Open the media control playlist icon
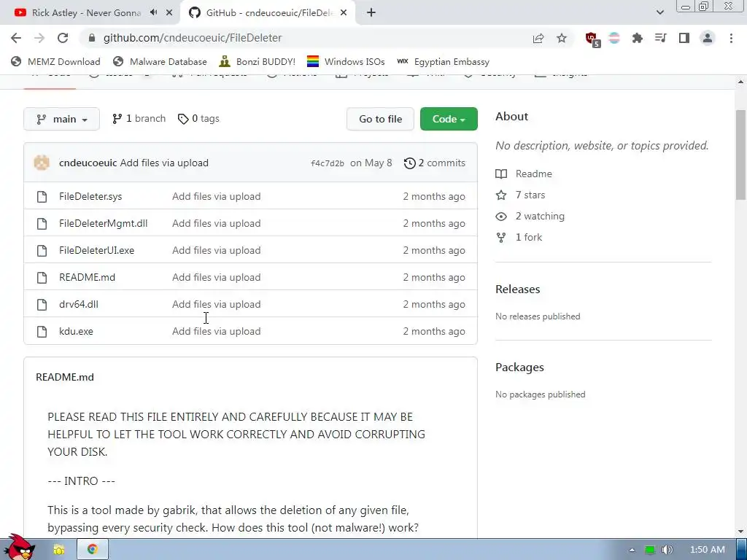The image size is (747, 560). (x=661, y=38)
